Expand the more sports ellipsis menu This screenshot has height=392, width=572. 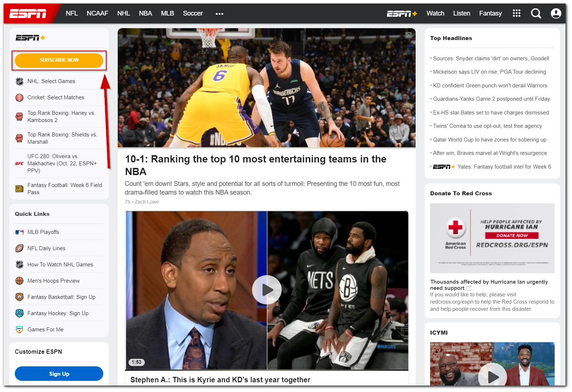point(220,14)
